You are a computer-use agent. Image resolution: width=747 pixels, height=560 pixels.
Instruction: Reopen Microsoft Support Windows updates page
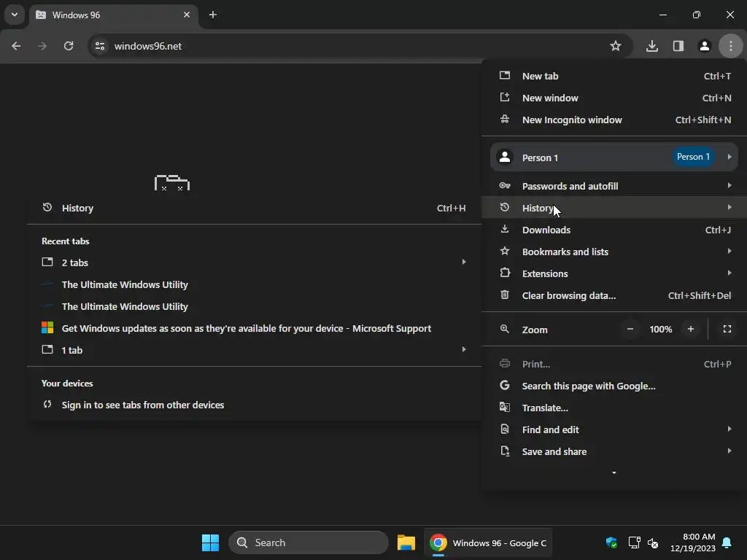254,329
